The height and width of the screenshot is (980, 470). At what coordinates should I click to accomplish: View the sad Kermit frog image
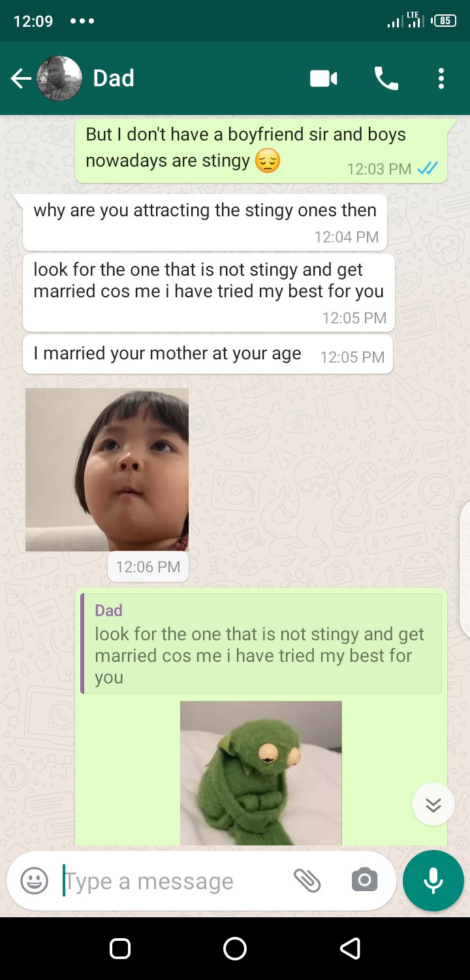pyautogui.click(x=261, y=773)
